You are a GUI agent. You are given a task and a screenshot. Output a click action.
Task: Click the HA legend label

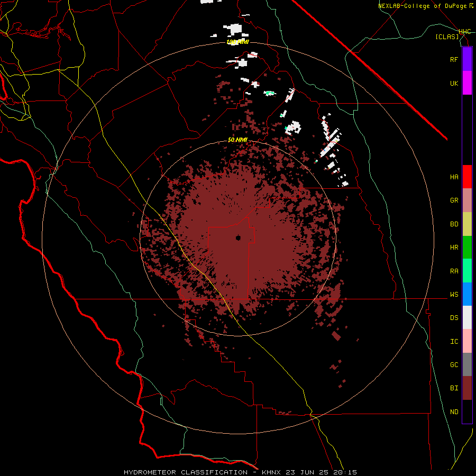click(x=454, y=177)
